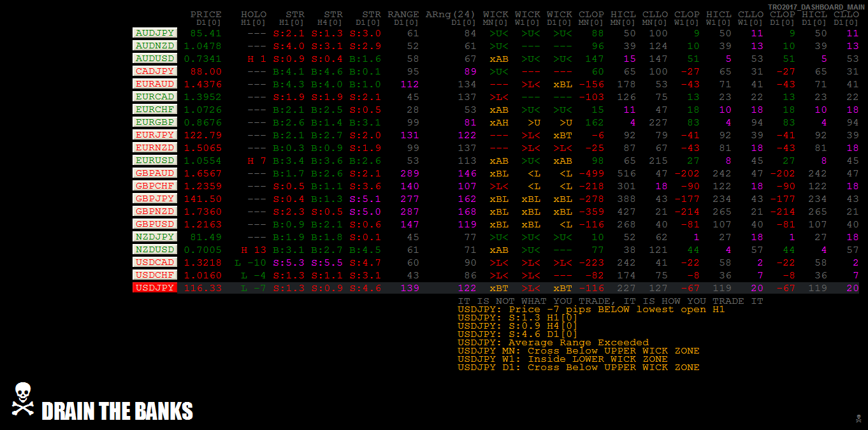Click the 'Price -7 pips BELOW lowest open H1' line
This screenshot has height=430, width=868.
coord(591,309)
